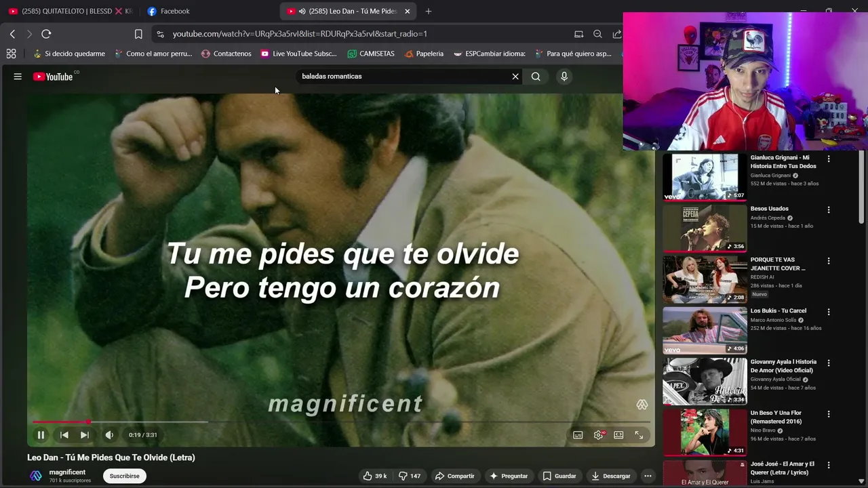Like the video with 39 k thumbs up
868x488 pixels.
[x=375, y=476]
